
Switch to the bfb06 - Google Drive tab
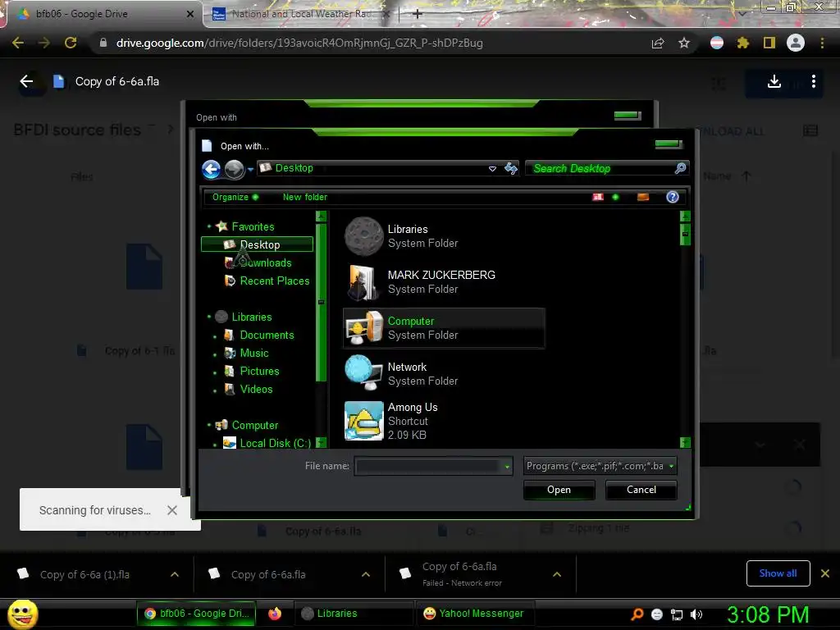pos(102,14)
